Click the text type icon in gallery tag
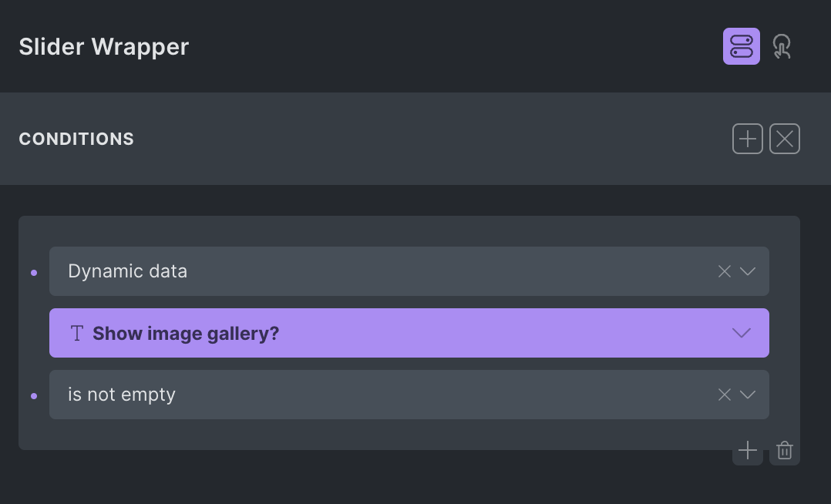The image size is (831, 504). click(x=77, y=334)
